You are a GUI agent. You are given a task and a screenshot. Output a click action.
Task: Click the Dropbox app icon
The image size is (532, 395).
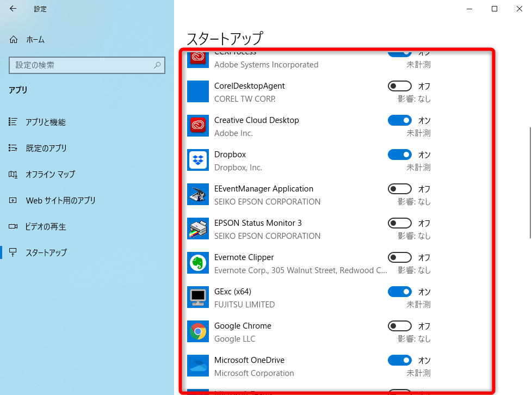[197, 160]
